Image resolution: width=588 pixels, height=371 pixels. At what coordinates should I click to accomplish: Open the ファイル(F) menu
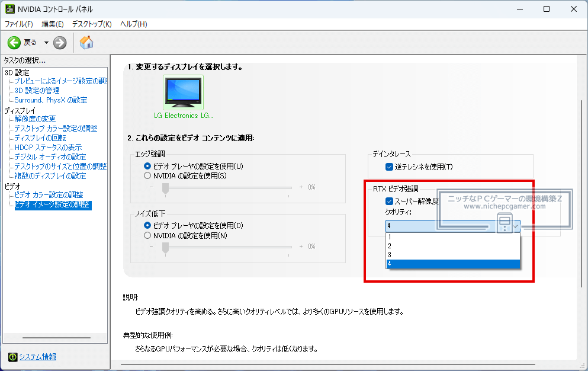coord(19,24)
